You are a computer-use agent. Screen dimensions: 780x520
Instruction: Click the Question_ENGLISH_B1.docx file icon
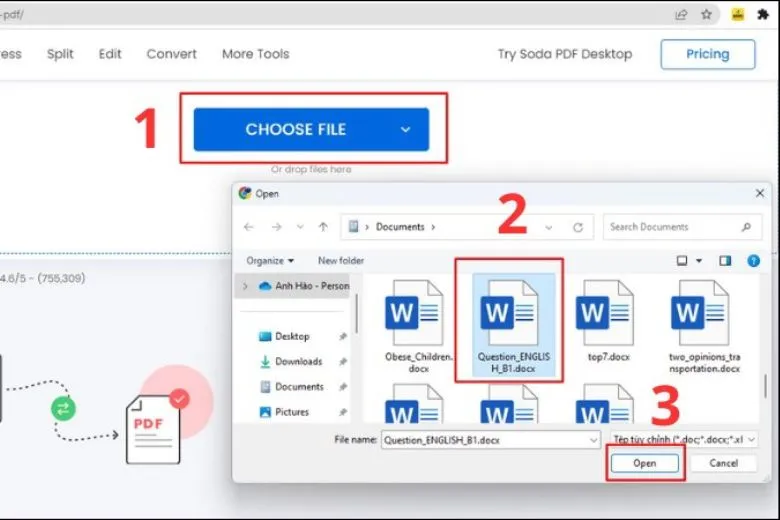tap(509, 312)
